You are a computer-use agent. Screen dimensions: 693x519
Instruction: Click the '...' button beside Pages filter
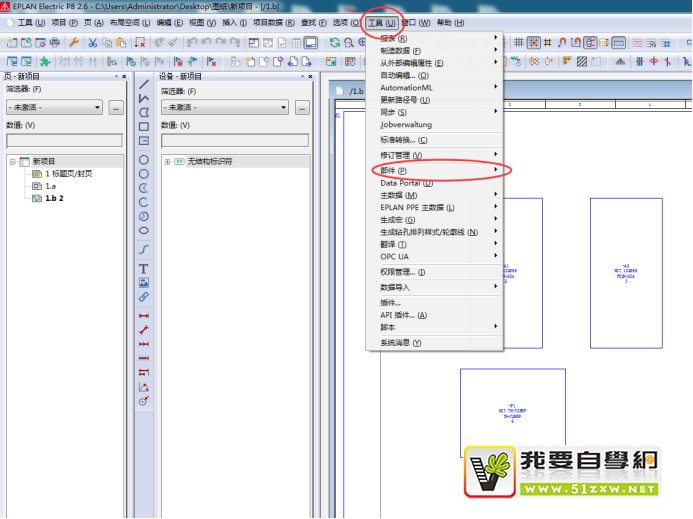(x=116, y=107)
